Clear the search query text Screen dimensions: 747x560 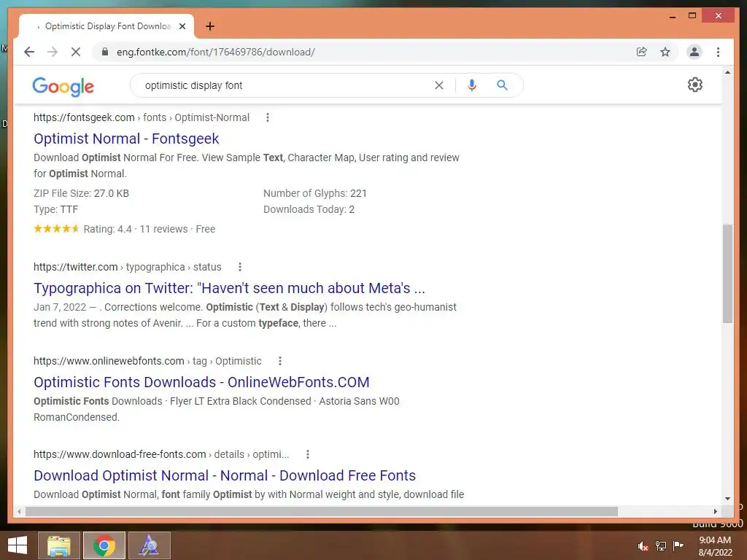tap(438, 85)
